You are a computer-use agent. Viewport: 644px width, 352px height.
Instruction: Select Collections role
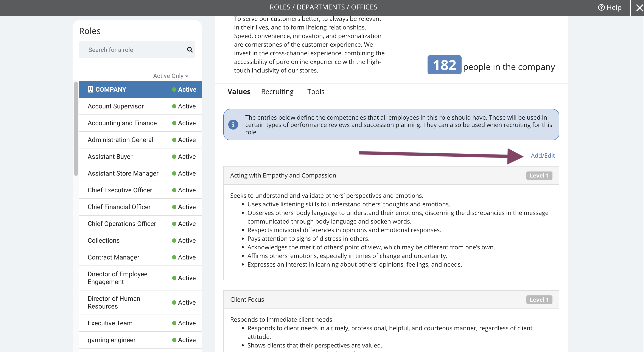pos(140,241)
